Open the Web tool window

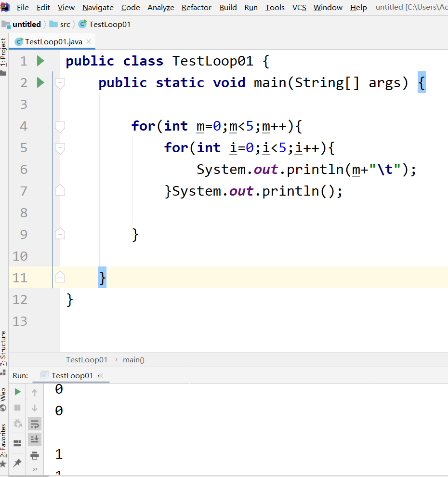tap(3, 399)
